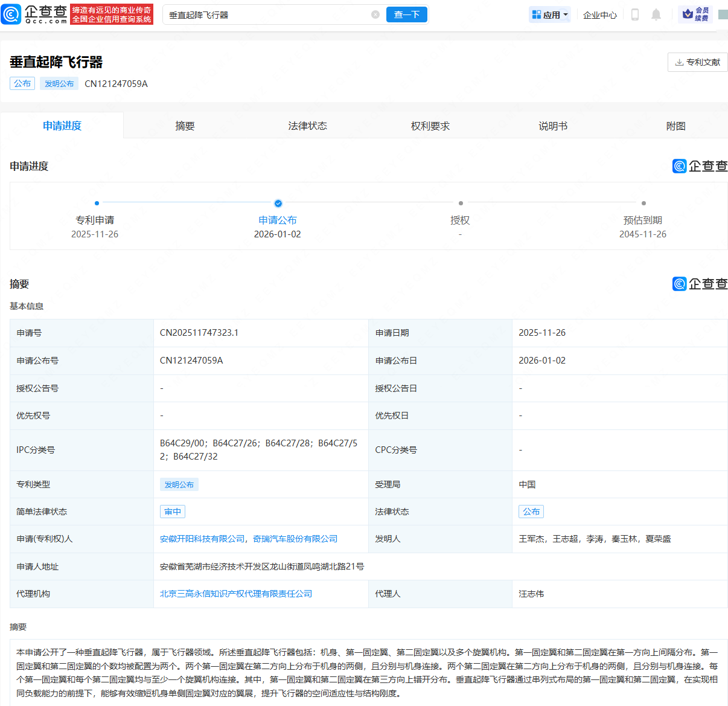
Task: Click the 申请公布 checkmark progress marker
Action: (278, 204)
